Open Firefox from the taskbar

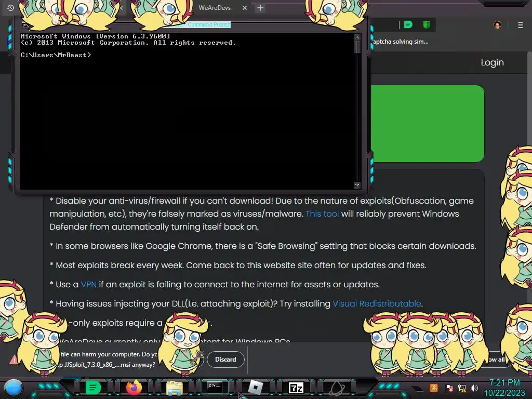(x=134, y=388)
